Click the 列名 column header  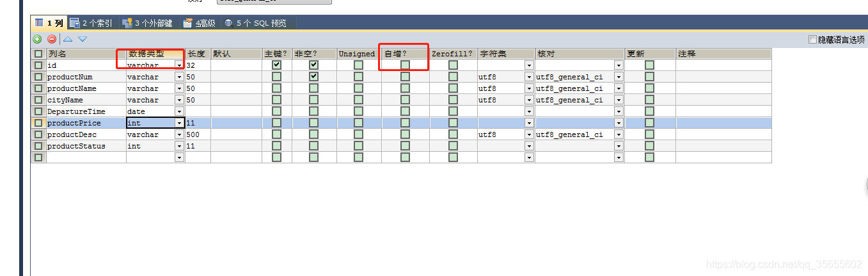(x=86, y=54)
